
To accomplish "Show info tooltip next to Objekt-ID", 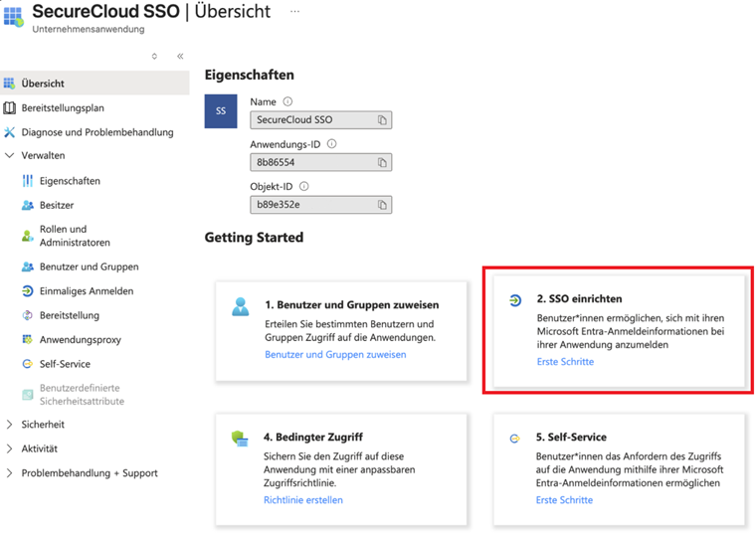I will [x=303, y=186].
